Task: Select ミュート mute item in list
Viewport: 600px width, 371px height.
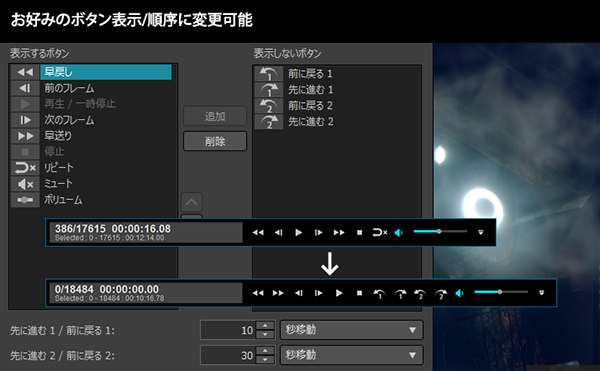Action: [x=91, y=184]
